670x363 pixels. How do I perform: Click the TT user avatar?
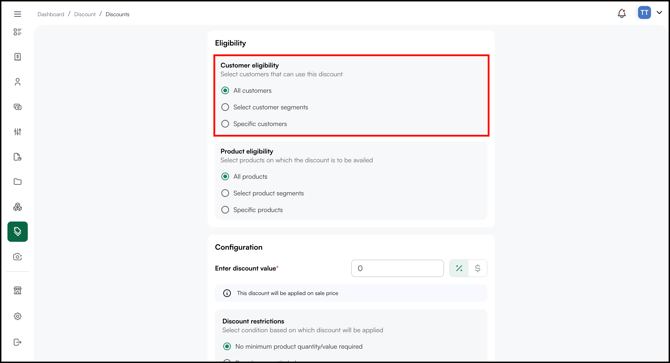coord(644,13)
